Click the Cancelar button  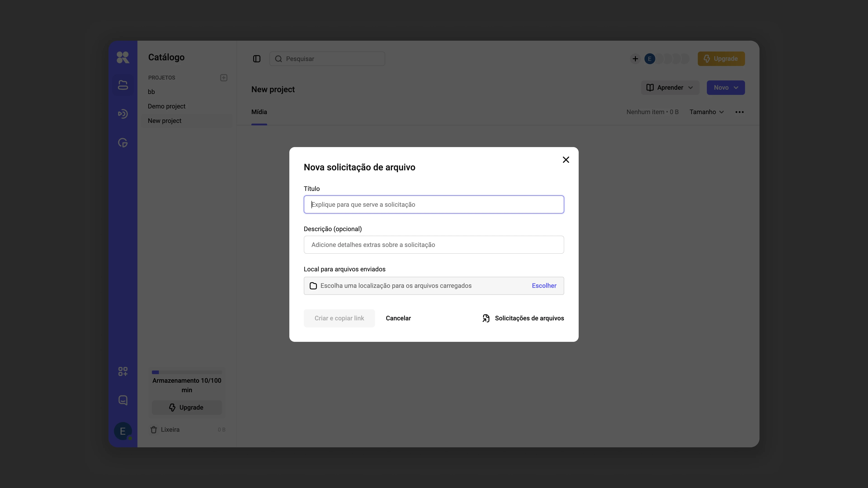[x=398, y=318]
